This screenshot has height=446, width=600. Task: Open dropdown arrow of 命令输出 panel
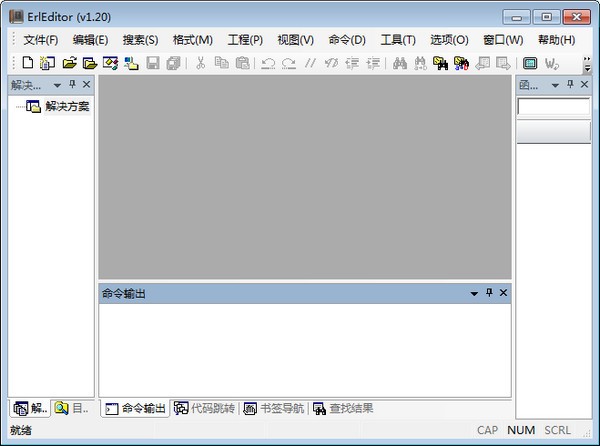point(474,293)
